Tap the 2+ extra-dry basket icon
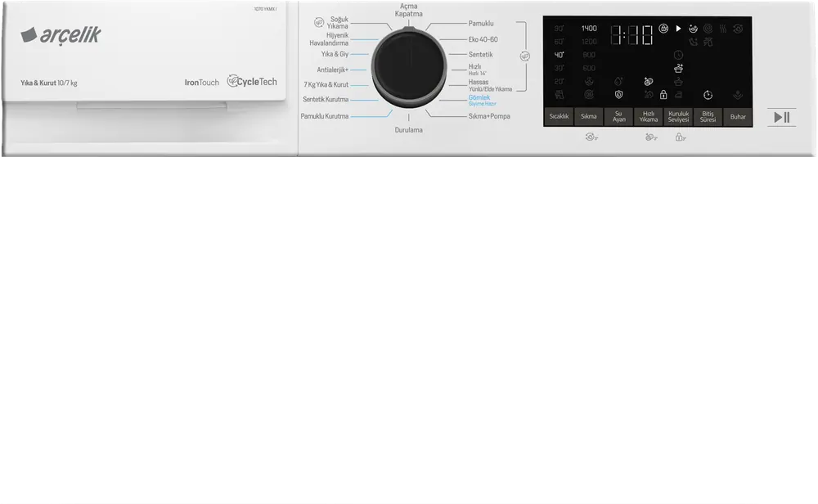The image size is (818, 504). pos(678,69)
